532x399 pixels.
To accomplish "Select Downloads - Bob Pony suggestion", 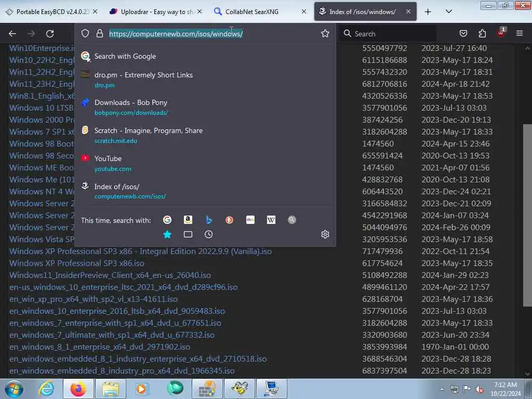I will pos(205,107).
